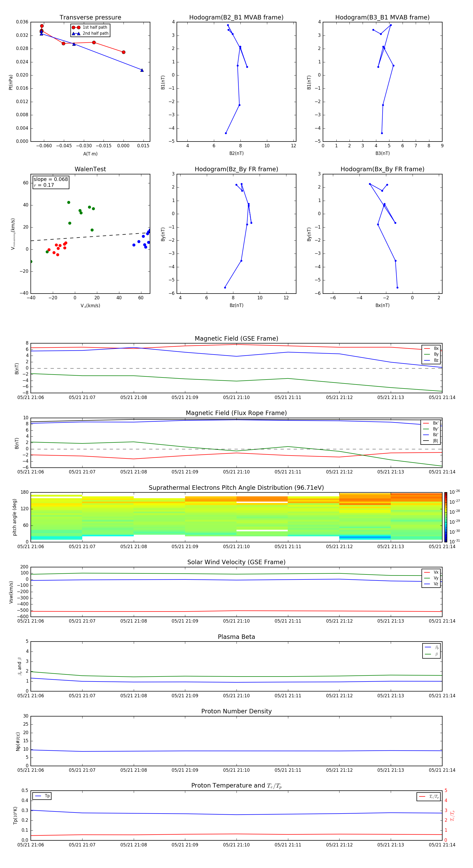Viewport: 473px width, 868px height.
Task: Click the Tp legend entry
Action: click(x=42, y=796)
